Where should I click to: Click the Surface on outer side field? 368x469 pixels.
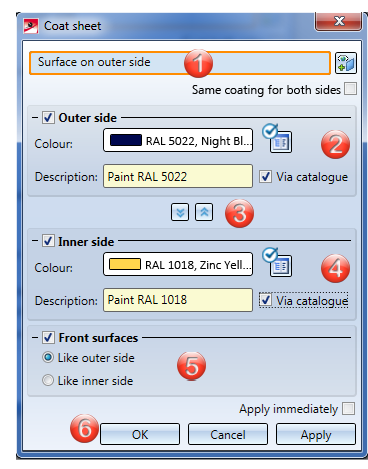click(180, 63)
